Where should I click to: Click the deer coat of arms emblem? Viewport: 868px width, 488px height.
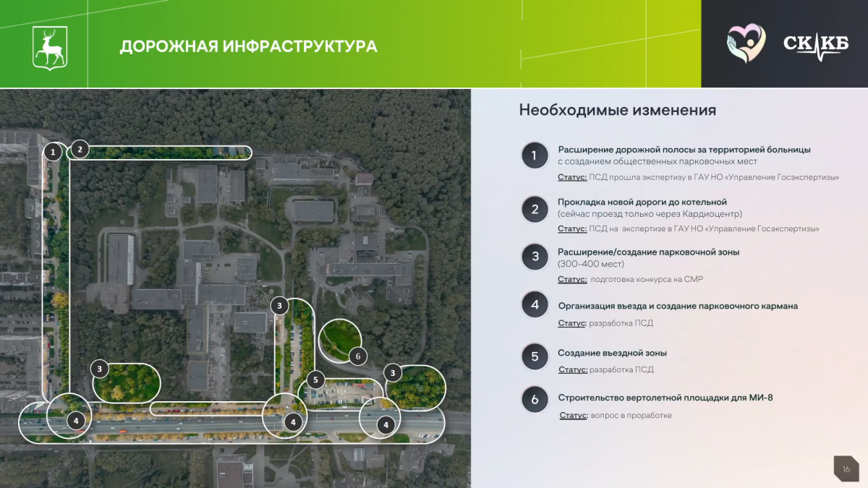point(50,48)
